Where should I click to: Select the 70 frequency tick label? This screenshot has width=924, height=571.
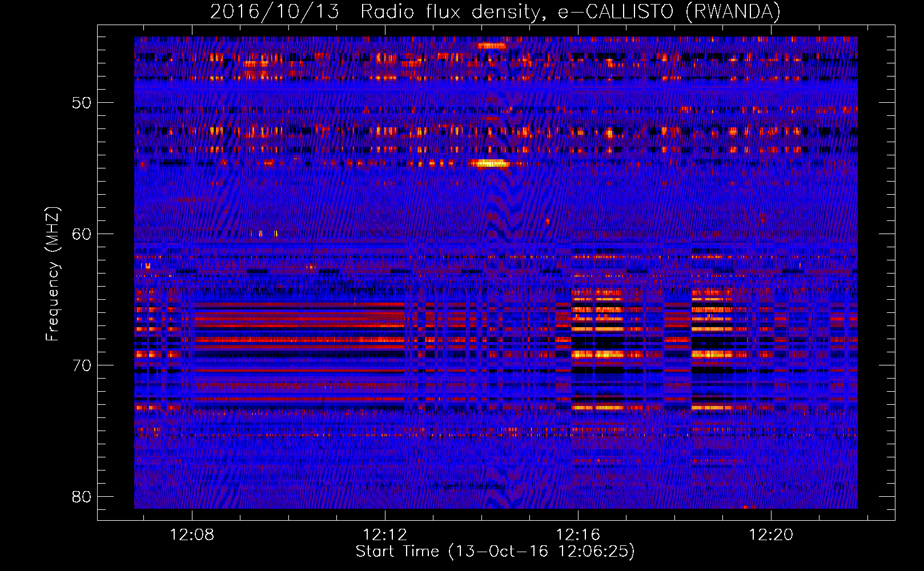[x=81, y=365]
